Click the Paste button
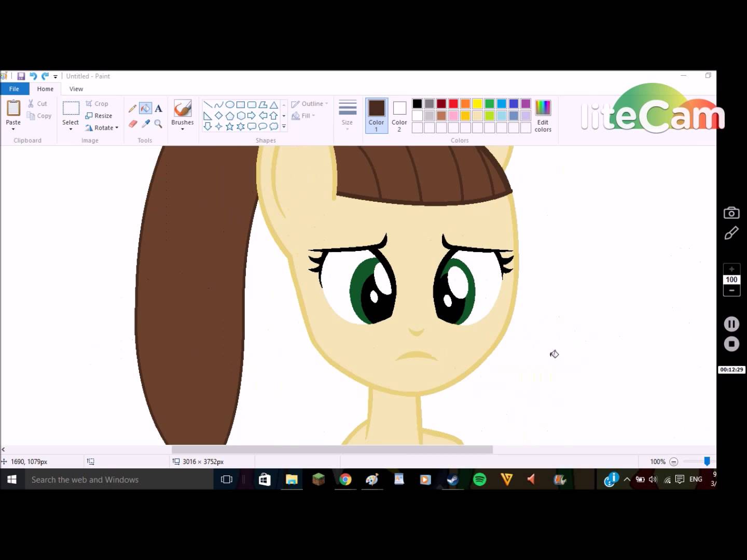 (13, 113)
